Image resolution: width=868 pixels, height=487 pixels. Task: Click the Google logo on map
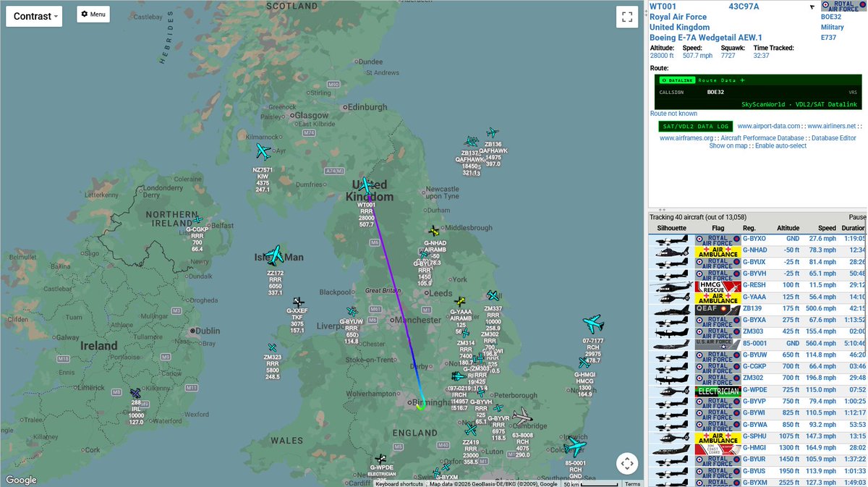point(21,480)
